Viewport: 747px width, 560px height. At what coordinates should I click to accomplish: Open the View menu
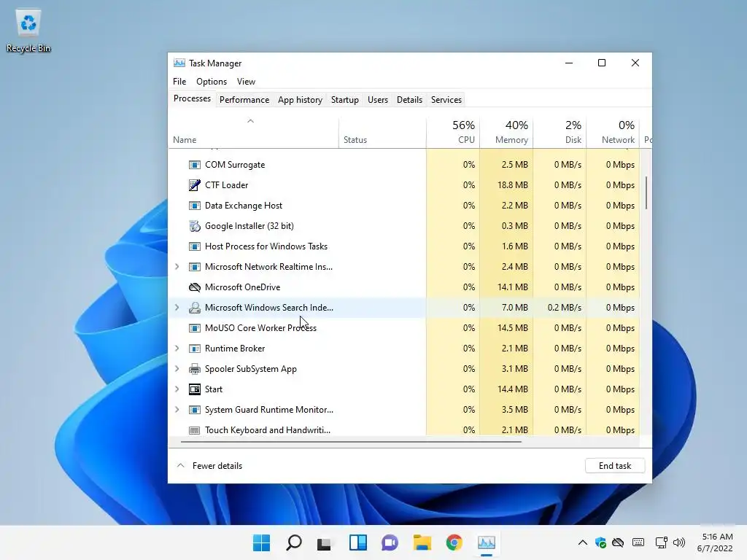point(246,82)
